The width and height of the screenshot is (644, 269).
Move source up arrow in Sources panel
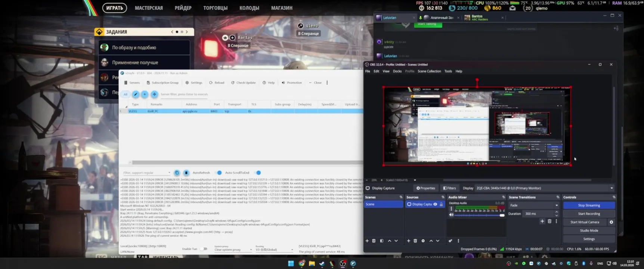(x=431, y=241)
